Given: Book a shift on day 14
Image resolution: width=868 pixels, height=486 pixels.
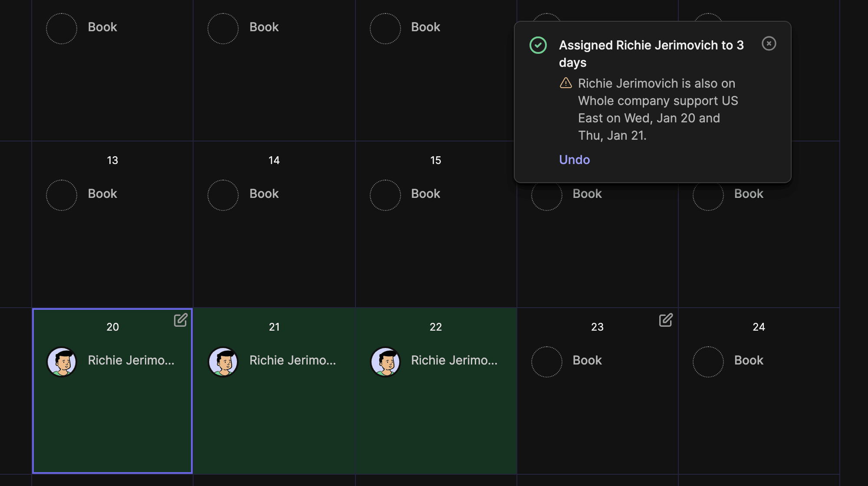Looking at the screenshot, I should point(264,194).
